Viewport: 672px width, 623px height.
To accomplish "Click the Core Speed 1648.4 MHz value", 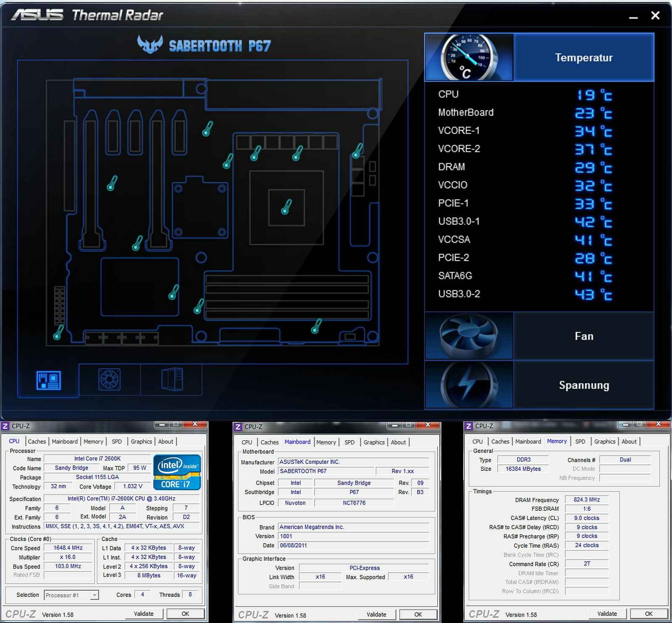I will [x=68, y=548].
